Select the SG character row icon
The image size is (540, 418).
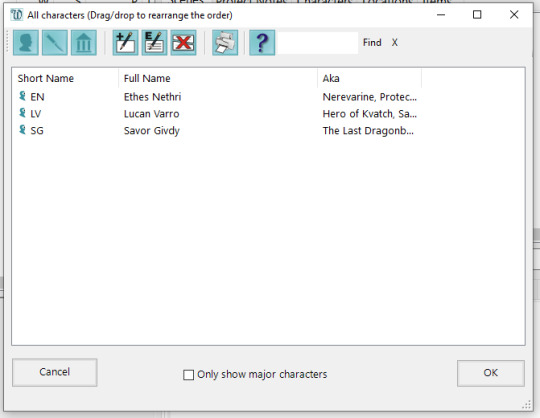[x=22, y=129]
